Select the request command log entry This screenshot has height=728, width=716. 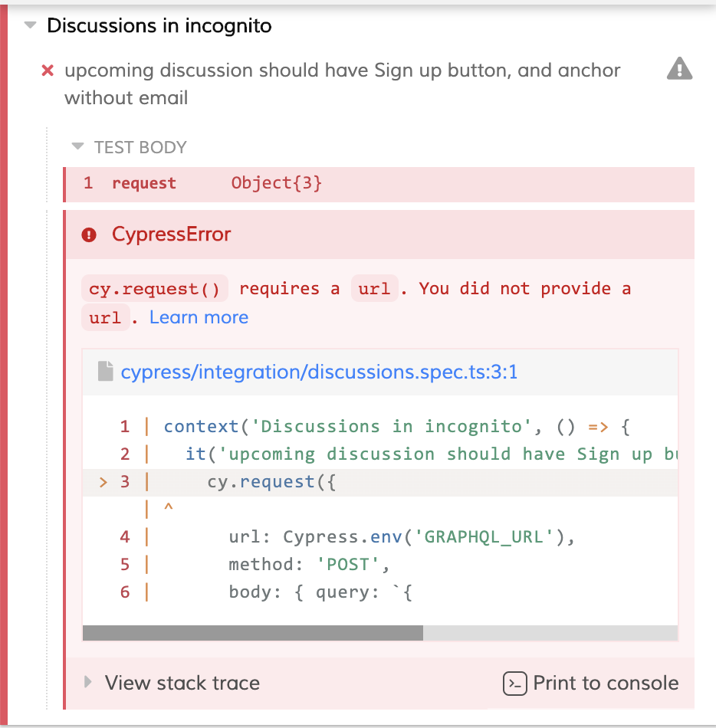click(x=144, y=183)
